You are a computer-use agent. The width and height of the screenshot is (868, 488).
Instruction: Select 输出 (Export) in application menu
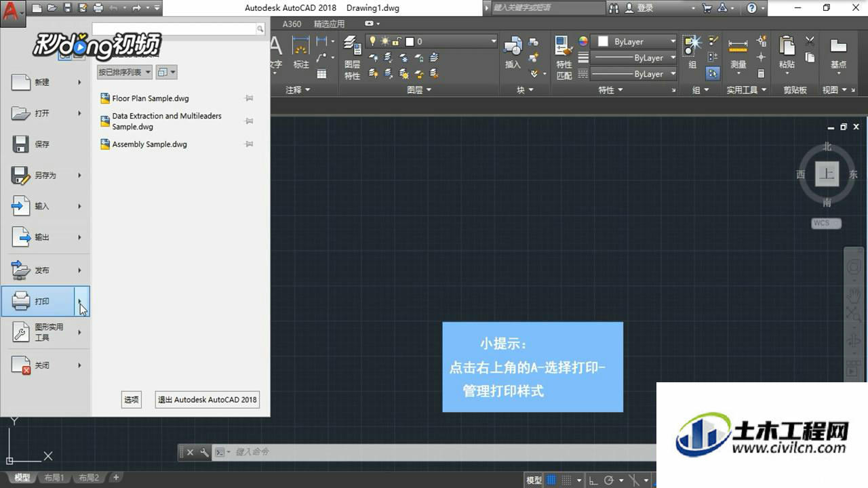(45, 237)
